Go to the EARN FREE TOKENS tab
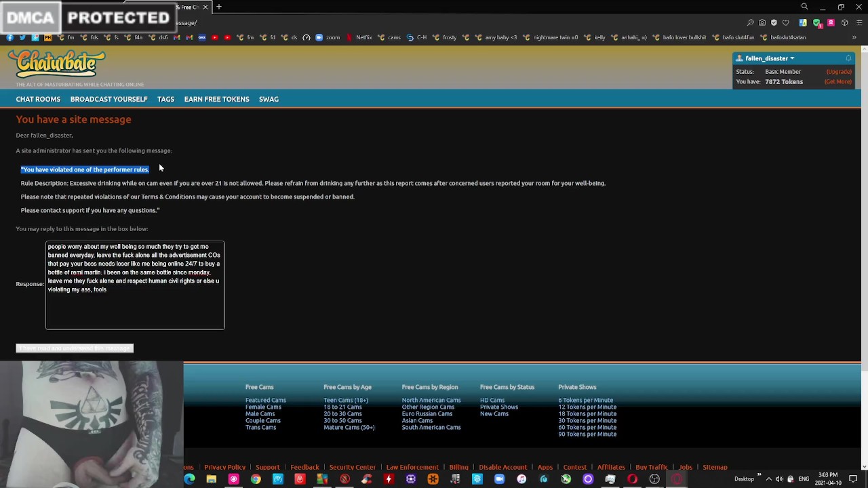Image resolution: width=868 pixels, height=488 pixels. coord(216,99)
